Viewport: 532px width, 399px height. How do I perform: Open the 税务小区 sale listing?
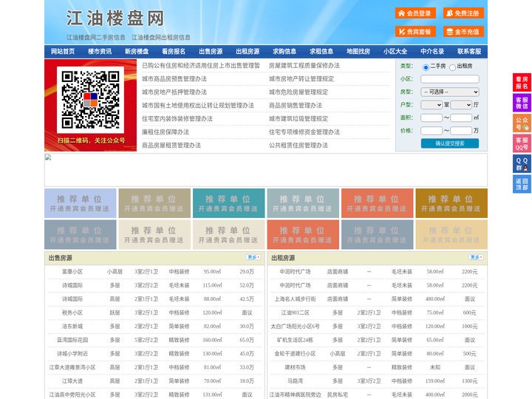72,313
